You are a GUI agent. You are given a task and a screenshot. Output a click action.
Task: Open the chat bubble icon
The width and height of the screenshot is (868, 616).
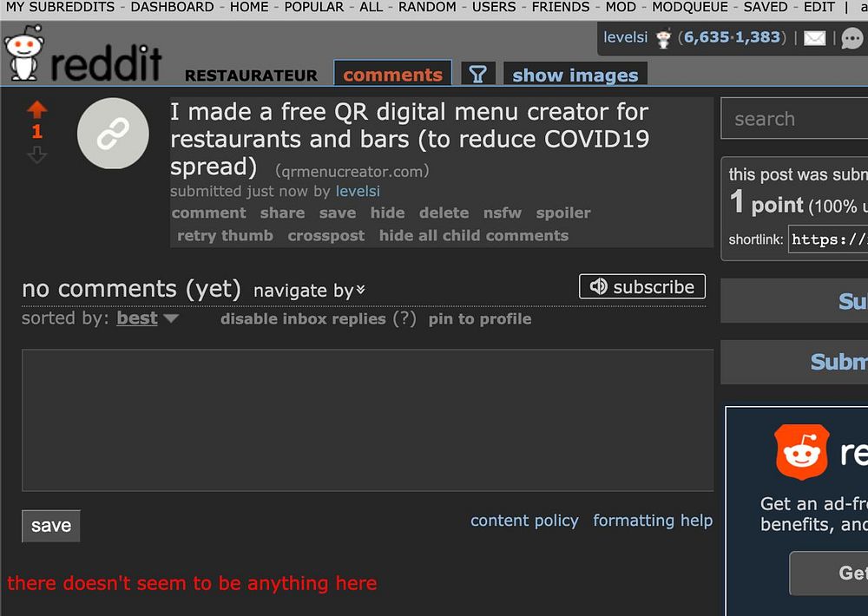point(852,38)
